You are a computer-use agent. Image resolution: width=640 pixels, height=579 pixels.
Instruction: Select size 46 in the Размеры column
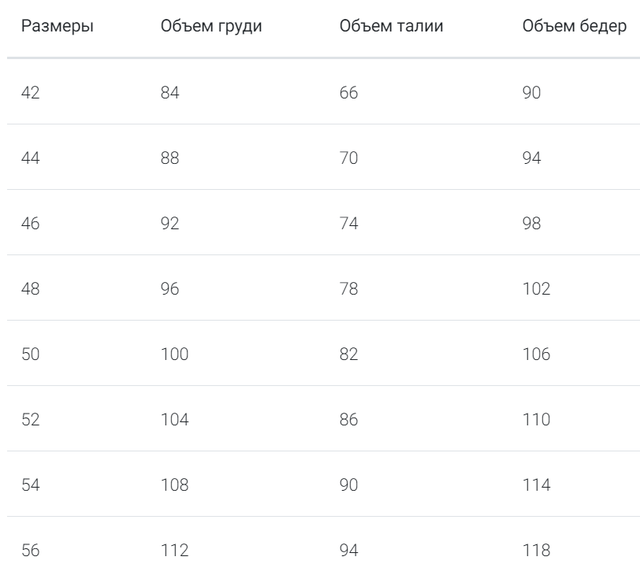(x=30, y=223)
